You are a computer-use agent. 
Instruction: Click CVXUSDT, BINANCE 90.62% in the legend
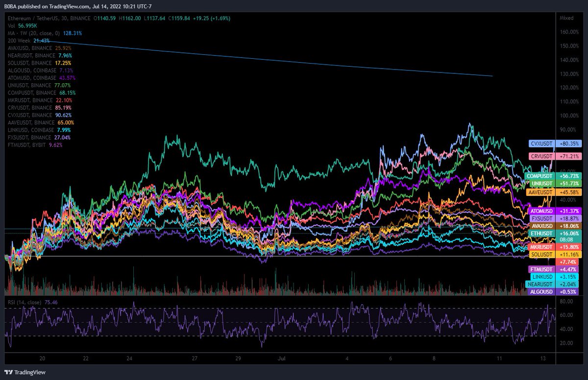coord(40,115)
